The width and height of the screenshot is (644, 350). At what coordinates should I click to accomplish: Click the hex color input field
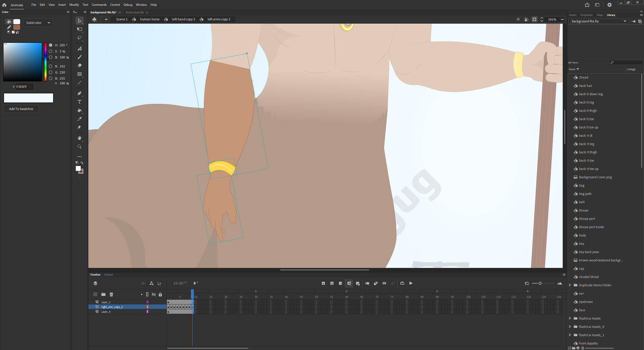point(24,87)
